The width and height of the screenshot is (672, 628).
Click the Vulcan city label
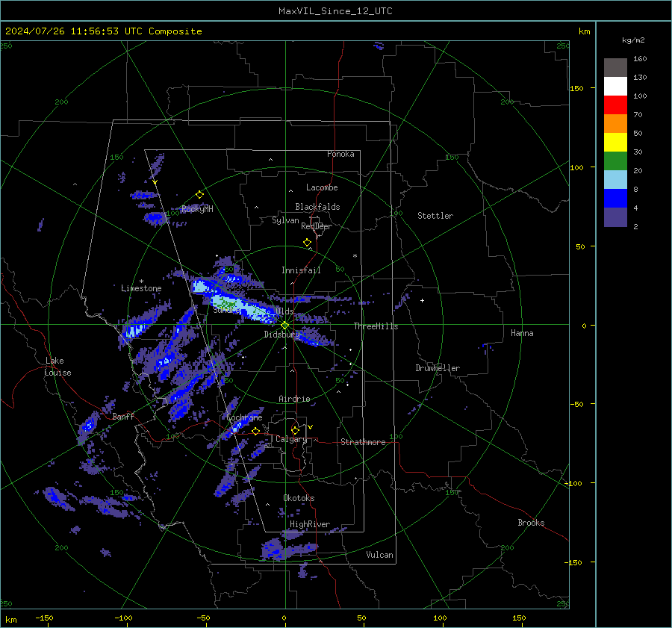point(379,555)
